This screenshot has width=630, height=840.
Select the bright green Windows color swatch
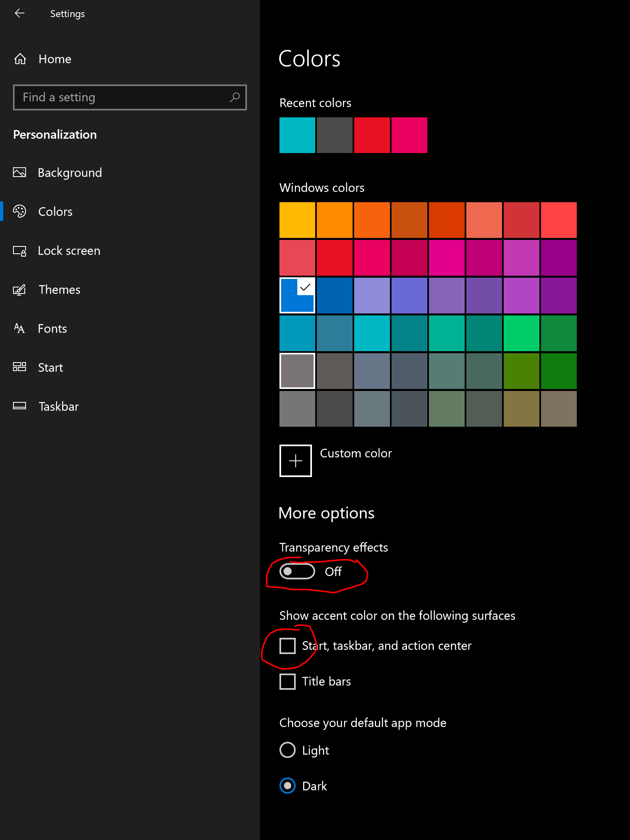pos(522,333)
